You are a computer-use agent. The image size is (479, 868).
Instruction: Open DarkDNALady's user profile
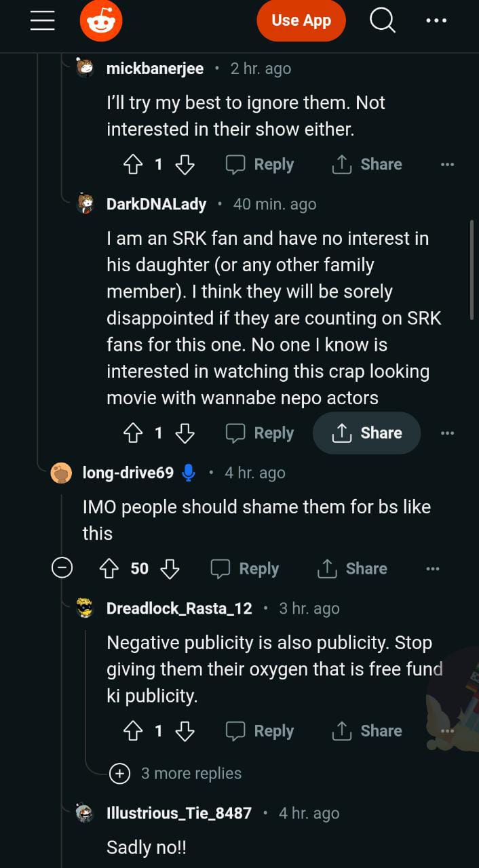tap(156, 204)
